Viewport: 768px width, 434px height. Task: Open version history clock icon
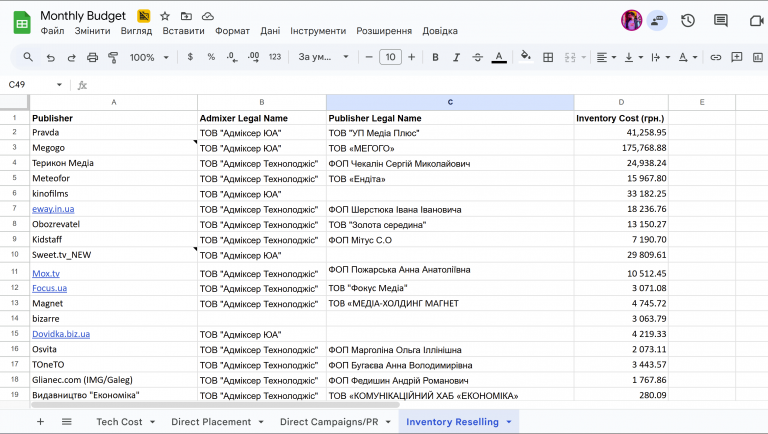(688, 21)
